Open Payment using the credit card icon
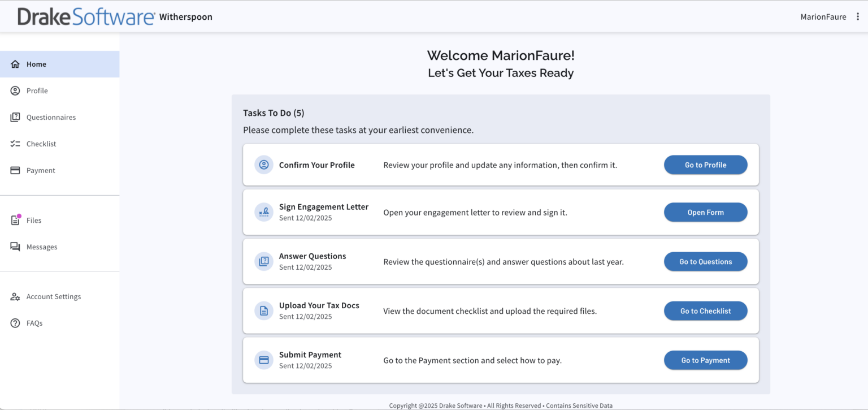The height and width of the screenshot is (410, 868). tap(16, 170)
